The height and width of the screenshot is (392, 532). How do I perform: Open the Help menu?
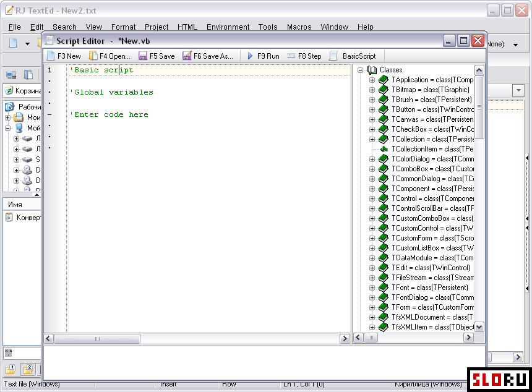(x=366, y=27)
